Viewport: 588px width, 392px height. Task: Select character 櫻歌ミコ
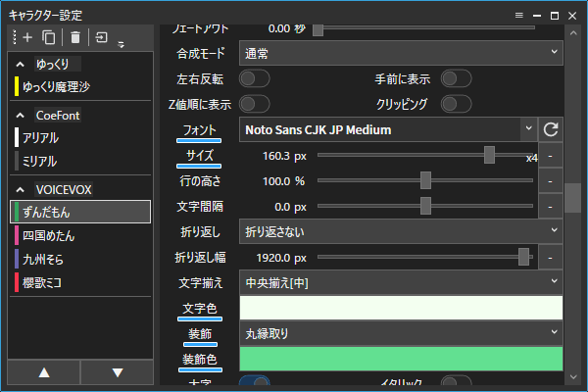click(x=80, y=282)
